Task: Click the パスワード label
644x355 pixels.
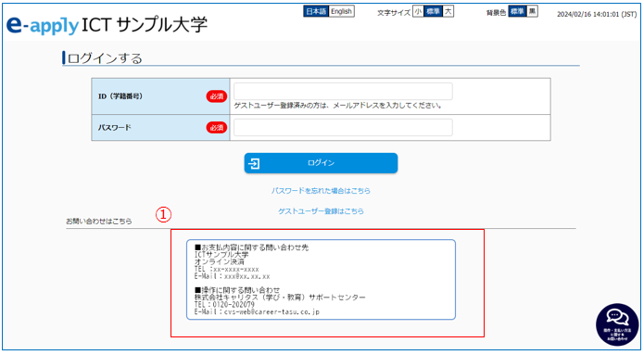Action: (114, 127)
